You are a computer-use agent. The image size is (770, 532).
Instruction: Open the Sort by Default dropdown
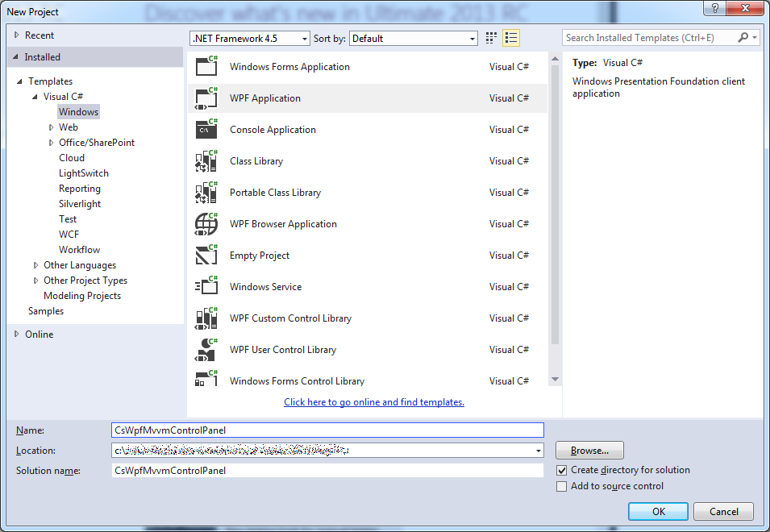pyautogui.click(x=414, y=38)
